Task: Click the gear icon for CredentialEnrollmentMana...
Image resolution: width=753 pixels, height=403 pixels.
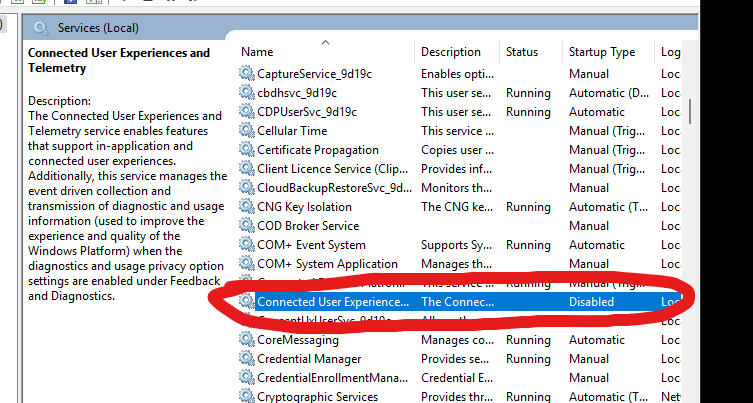Action: (x=246, y=378)
